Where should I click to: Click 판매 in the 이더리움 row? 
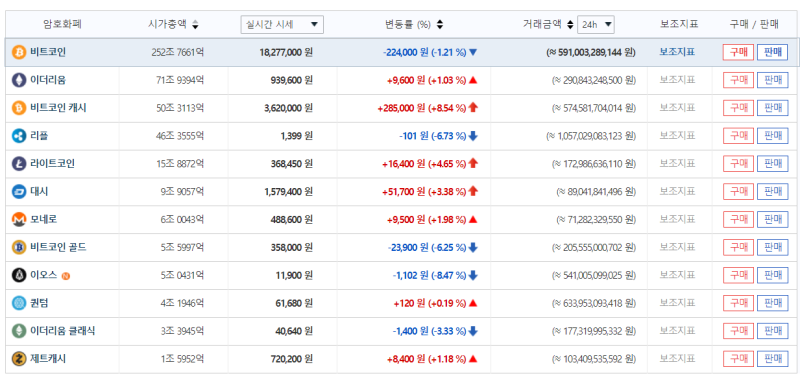tap(772, 80)
